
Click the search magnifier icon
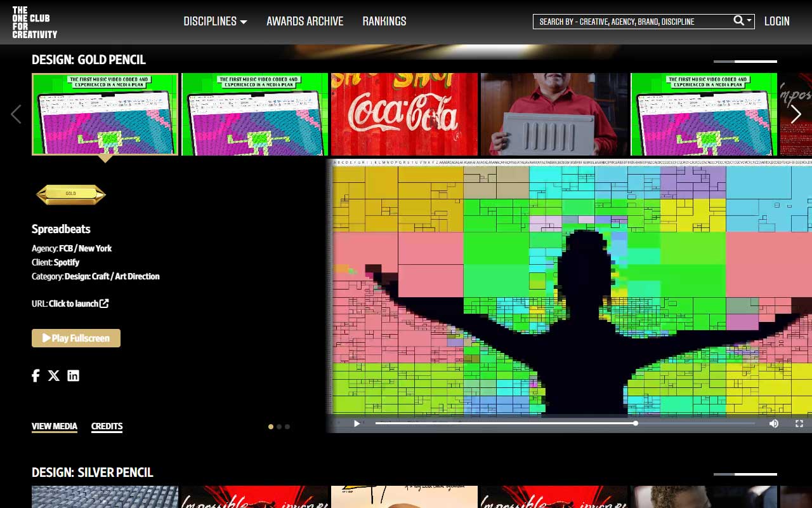click(738, 21)
